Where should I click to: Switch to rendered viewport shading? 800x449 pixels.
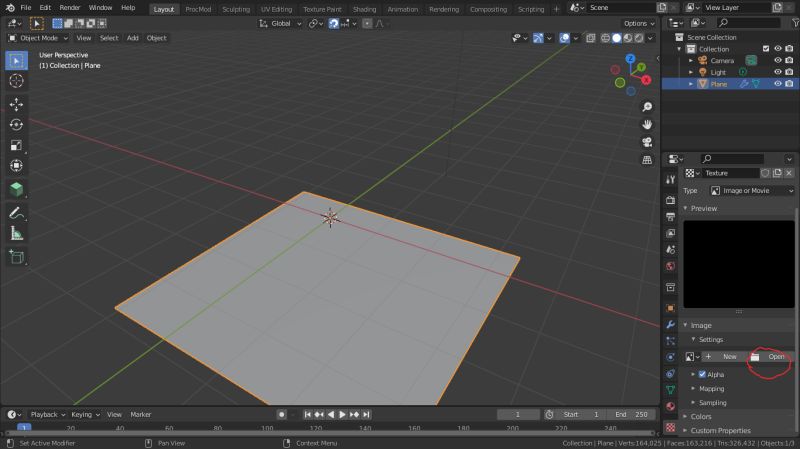click(x=639, y=38)
